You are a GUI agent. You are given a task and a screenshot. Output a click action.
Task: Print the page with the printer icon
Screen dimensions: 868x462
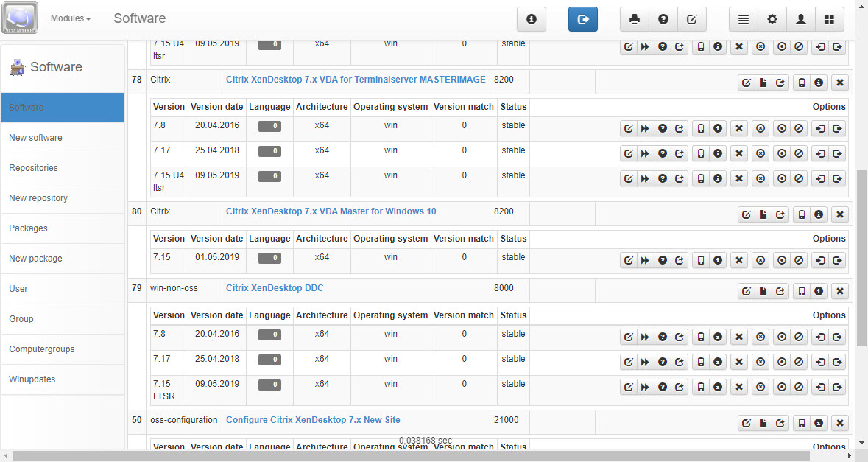[x=635, y=19]
